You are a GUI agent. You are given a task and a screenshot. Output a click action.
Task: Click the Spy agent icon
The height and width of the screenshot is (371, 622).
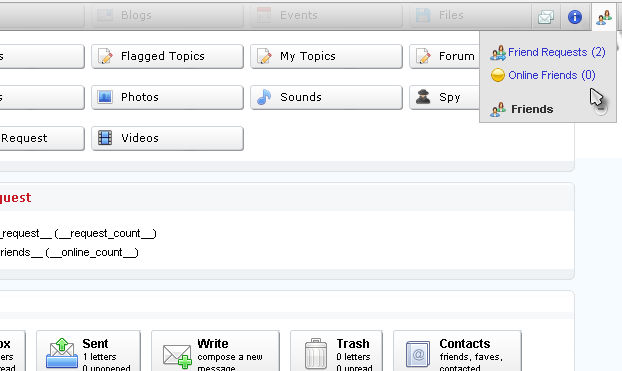423,97
